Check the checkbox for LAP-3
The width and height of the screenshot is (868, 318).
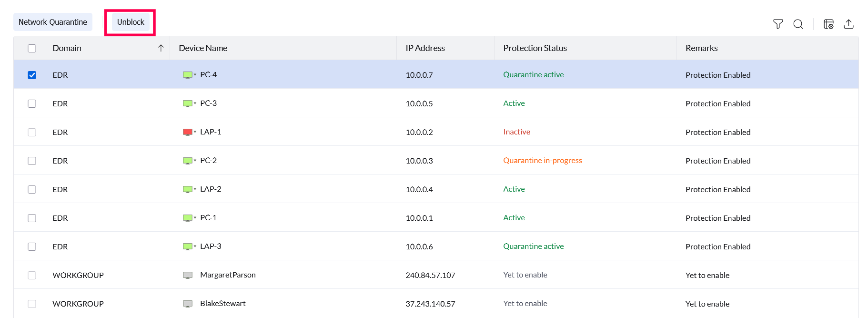[32, 246]
